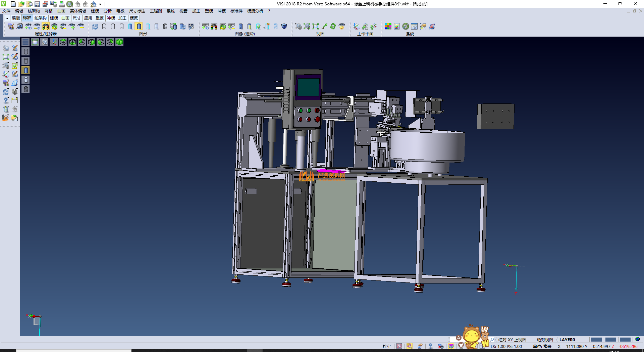The image size is (644, 352).
Task: Click the solid green cube view icon
Action: point(119,42)
